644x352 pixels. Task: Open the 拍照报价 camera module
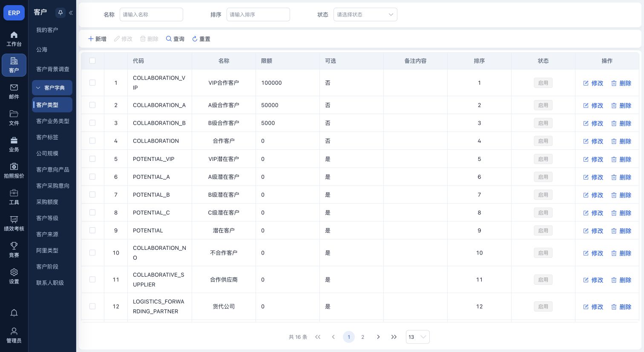14,171
